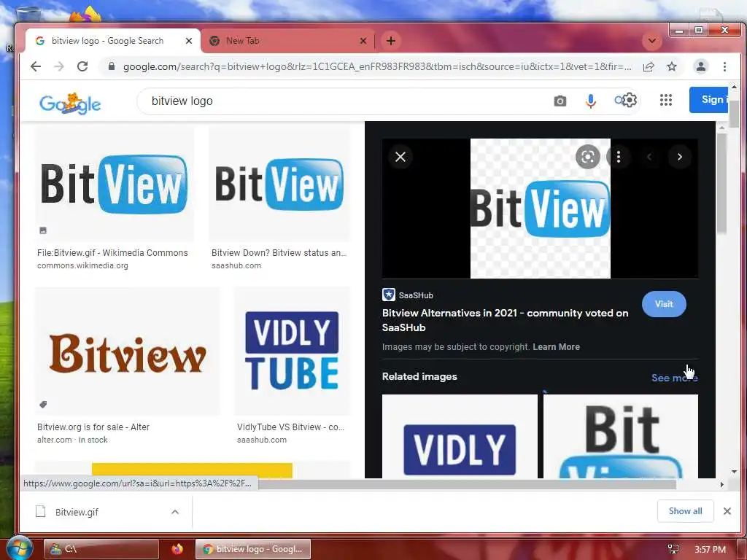Click Show all downloads
747x560 pixels.
685,511
